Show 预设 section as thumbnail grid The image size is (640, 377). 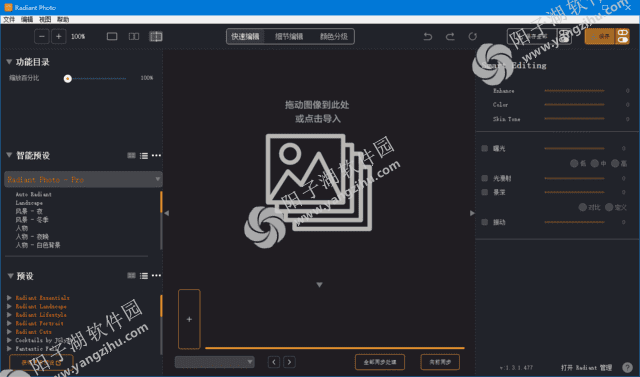coord(131,276)
